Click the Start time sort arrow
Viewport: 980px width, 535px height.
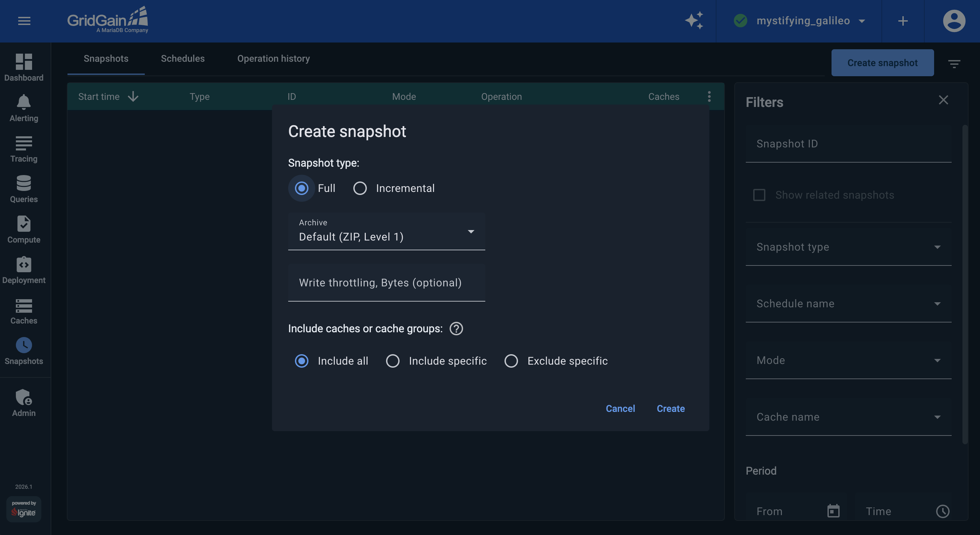(x=133, y=96)
